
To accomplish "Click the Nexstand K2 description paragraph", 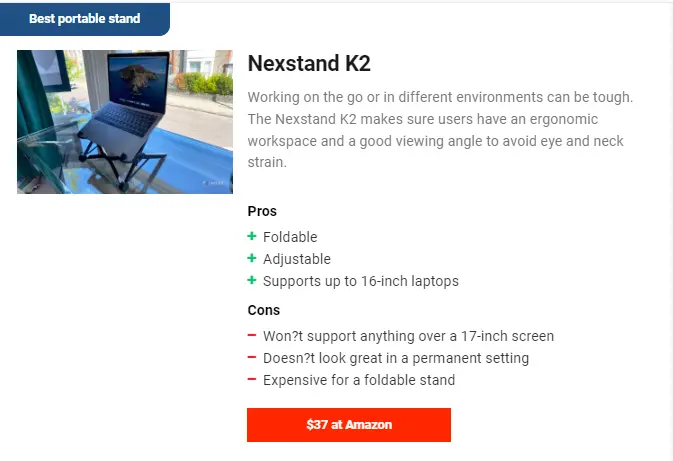I will [440, 130].
